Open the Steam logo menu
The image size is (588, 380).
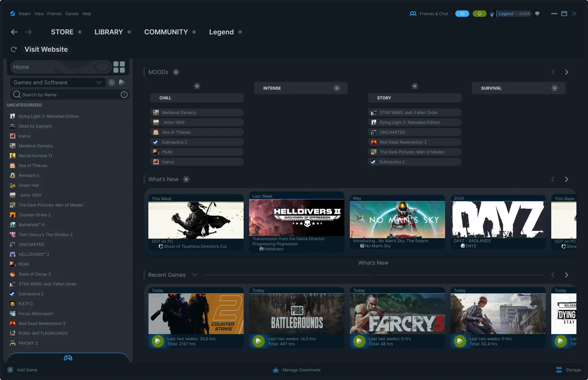(x=13, y=14)
